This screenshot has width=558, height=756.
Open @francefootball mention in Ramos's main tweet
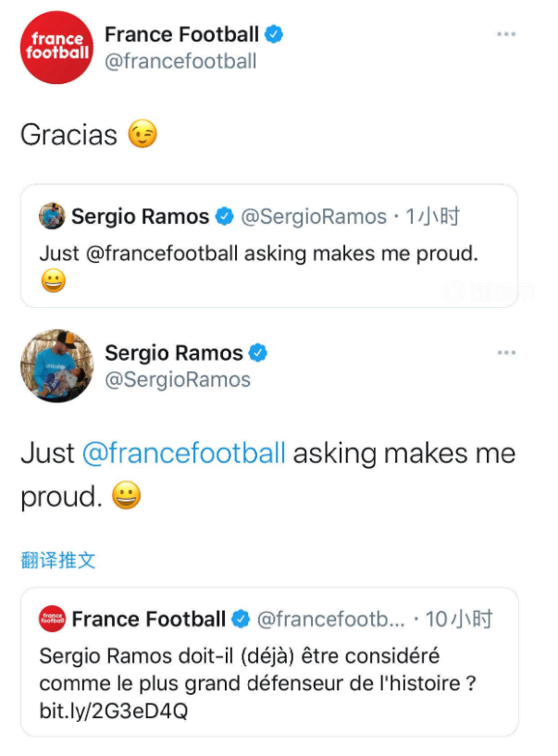click(184, 453)
